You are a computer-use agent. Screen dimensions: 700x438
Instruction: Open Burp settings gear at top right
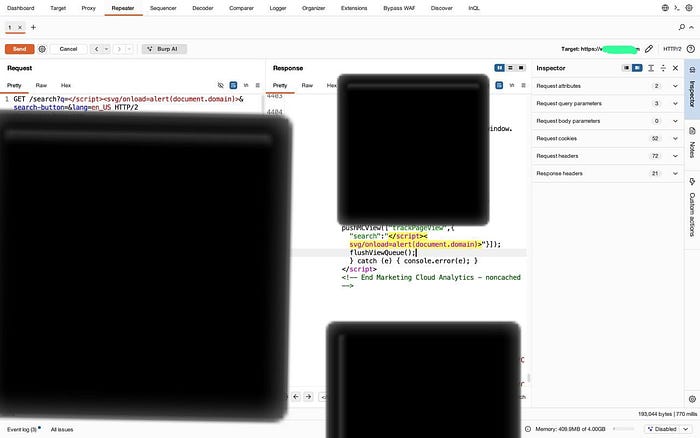(x=689, y=8)
